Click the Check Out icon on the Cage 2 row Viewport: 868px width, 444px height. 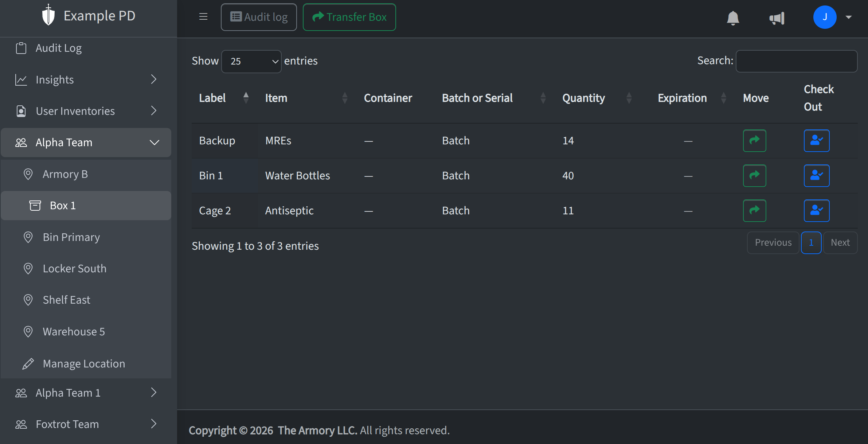[816, 210]
